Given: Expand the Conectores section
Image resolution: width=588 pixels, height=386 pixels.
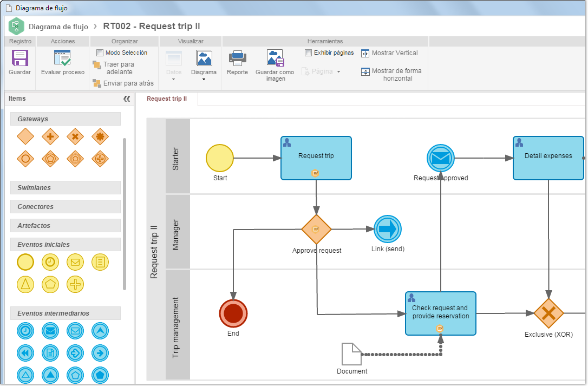Looking at the screenshot, I should pyautogui.click(x=66, y=207).
